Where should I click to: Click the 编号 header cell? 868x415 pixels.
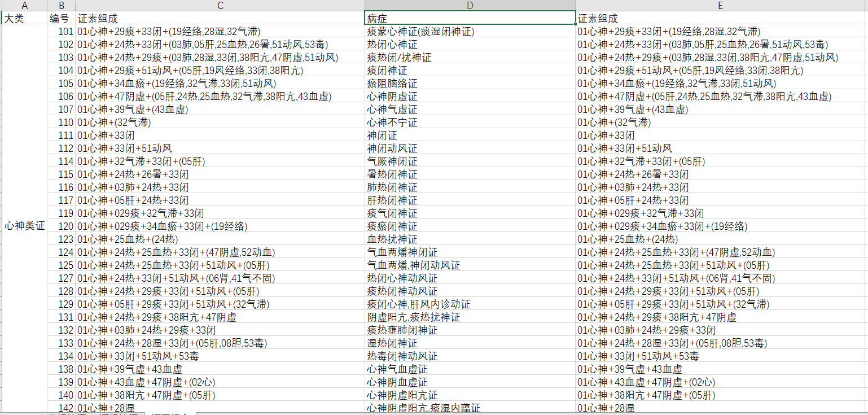pyautogui.click(x=62, y=19)
